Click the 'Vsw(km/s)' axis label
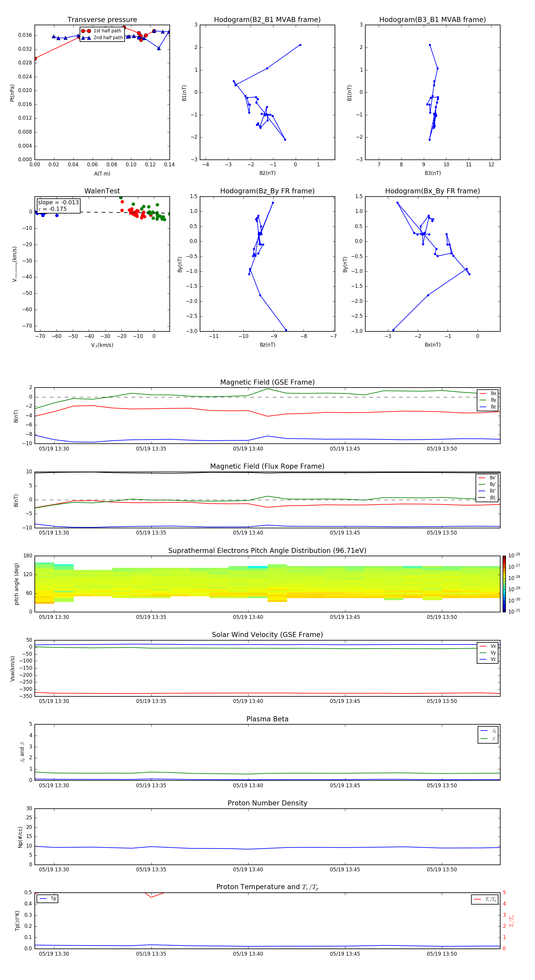The image size is (535, 980). pyautogui.click(x=12, y=668)
